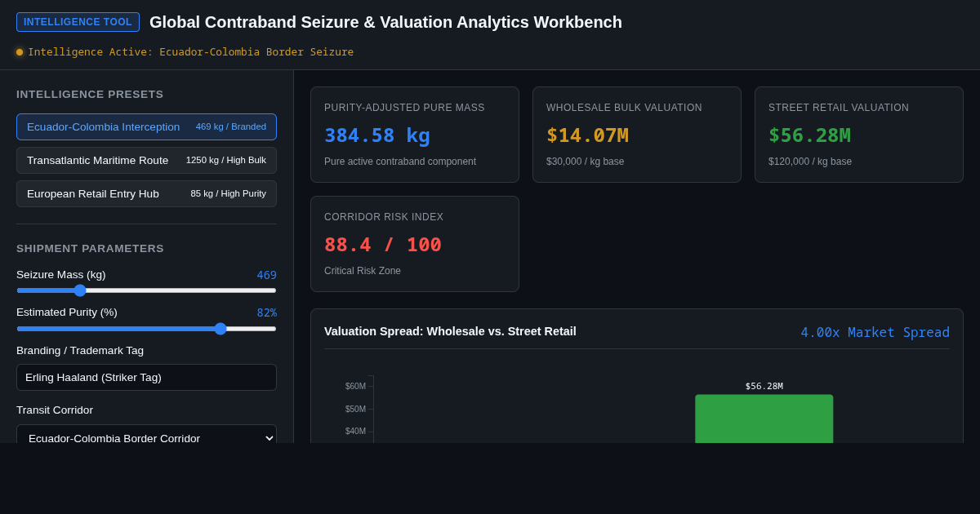
Task: Adjust the Estimated Purity slider
Action: [x=146, y=329]
